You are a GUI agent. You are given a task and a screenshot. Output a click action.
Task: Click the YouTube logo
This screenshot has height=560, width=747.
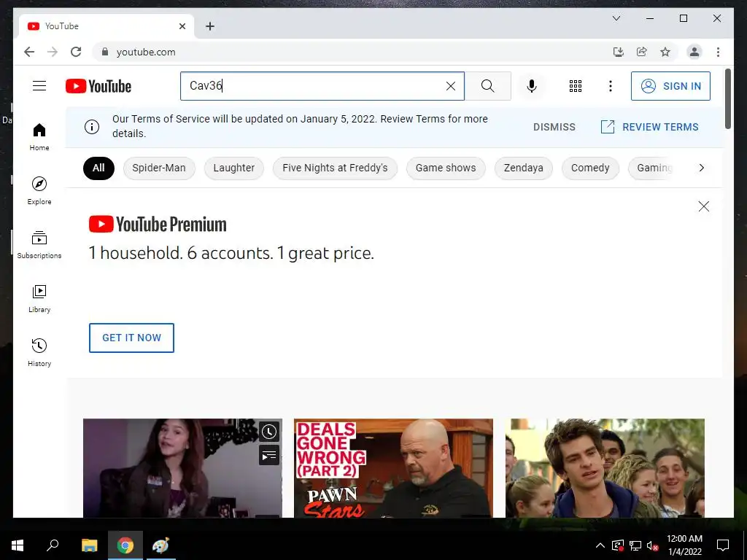pyautogui.click(x=98, y=86)
